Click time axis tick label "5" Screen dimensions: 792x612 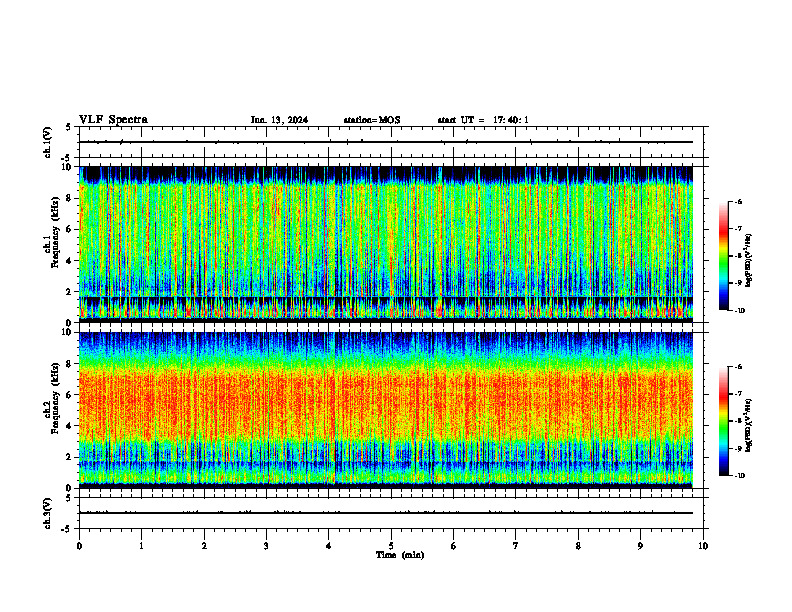[391, 546]
